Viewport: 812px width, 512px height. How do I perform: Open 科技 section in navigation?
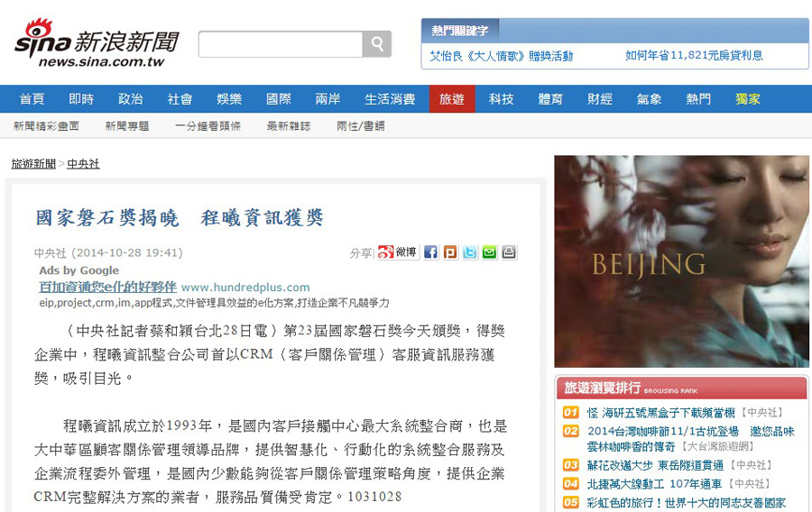[x=501, y=99]
